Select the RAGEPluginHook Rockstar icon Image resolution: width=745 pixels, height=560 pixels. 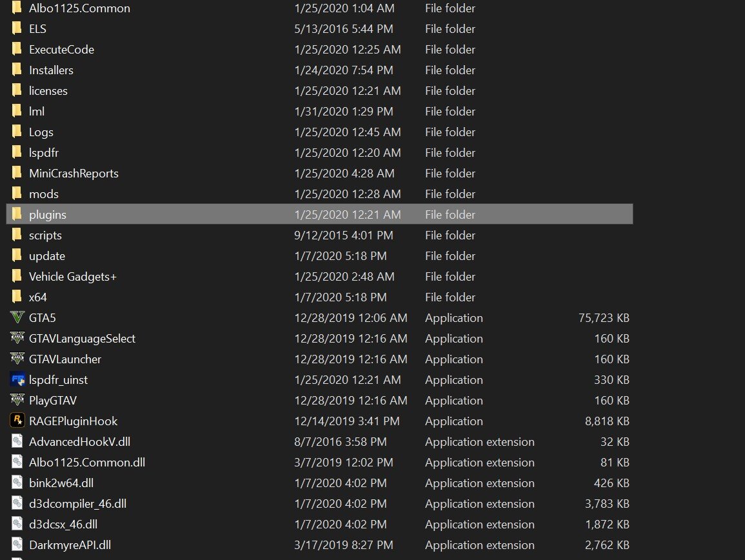[x=17, y=421]
